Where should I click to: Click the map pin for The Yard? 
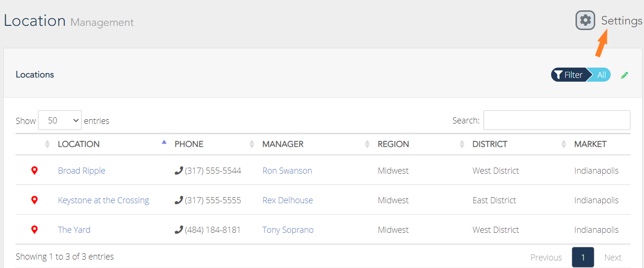tap(34, 230)
